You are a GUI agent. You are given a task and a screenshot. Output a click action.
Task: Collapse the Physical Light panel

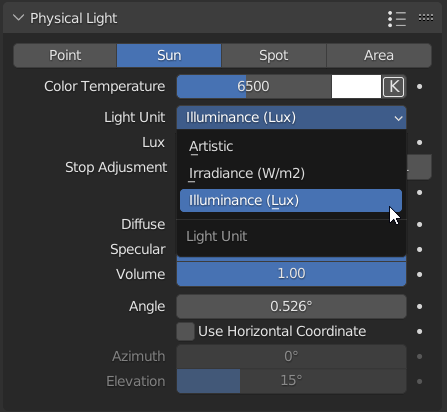18,18
